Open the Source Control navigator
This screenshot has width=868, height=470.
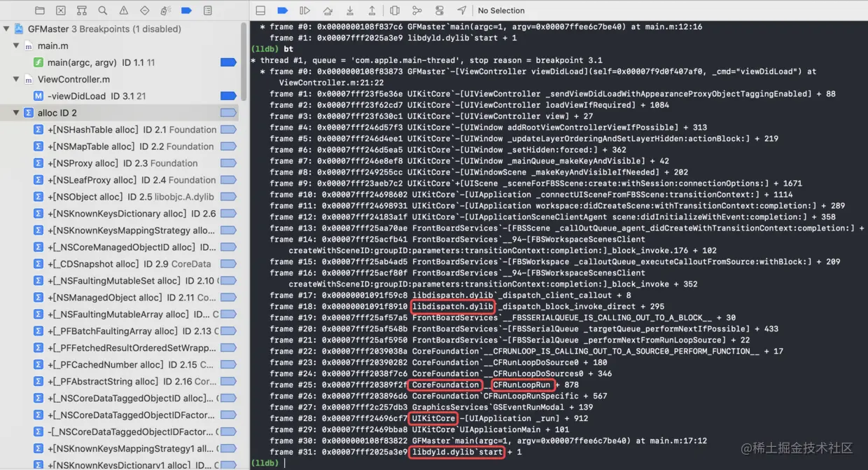[61, 11]
